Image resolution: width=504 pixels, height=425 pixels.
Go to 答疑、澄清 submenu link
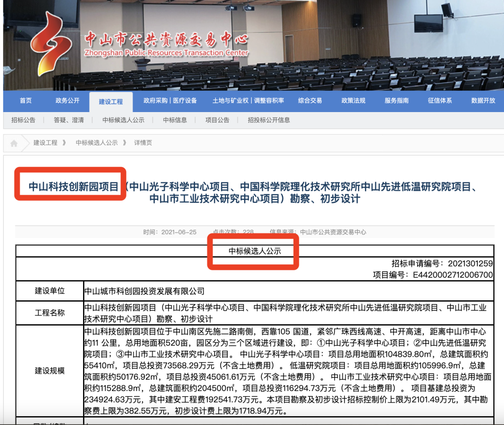69,120
